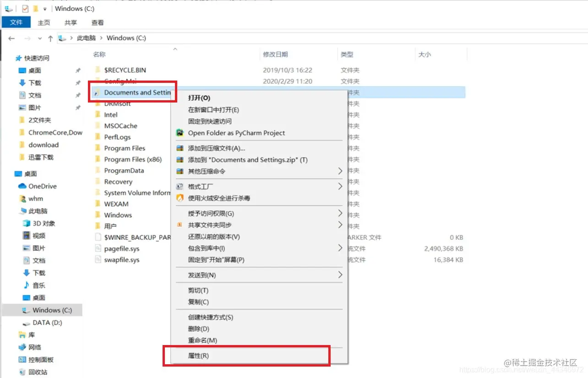
Task: Click the PyCharm icon in context menu
Action: (180, 133)
